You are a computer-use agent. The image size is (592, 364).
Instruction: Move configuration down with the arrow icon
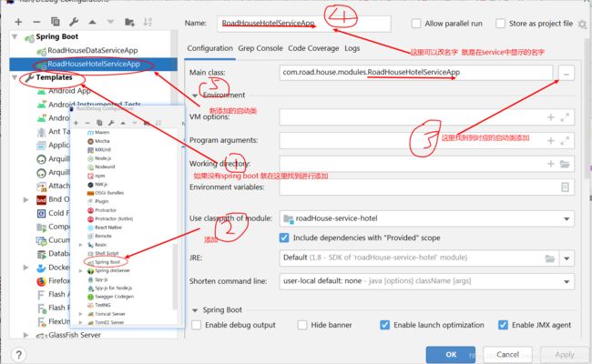click(x=110, y=22)
